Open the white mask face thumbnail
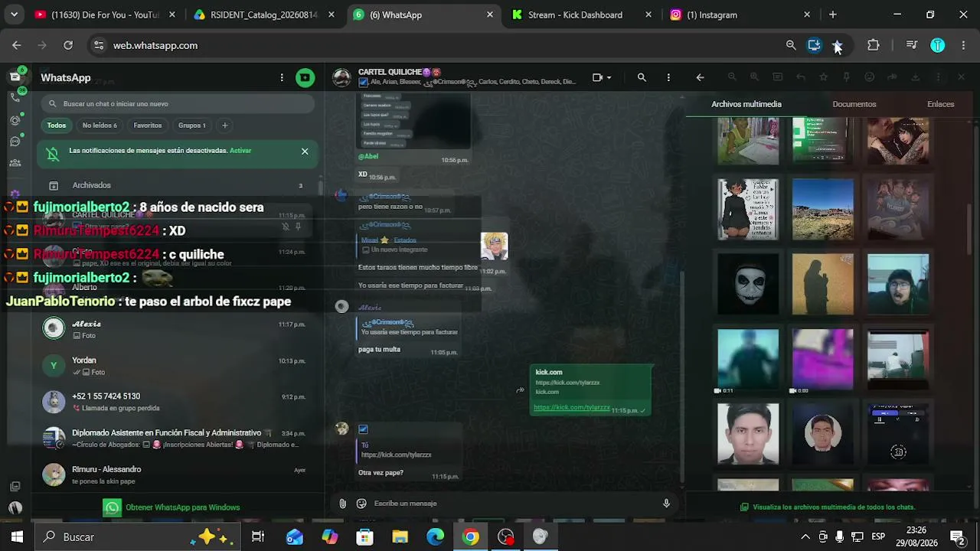This screenshot has width=980, height=551. (x=748, y=284)
